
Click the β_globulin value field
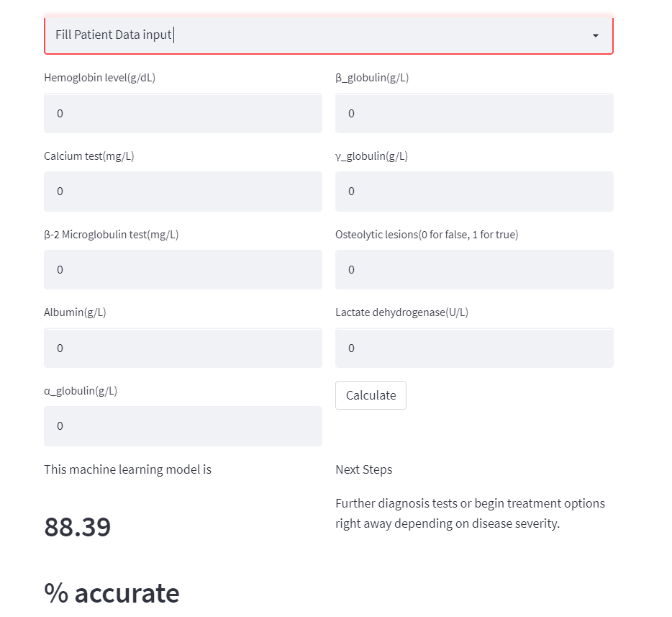[x=474, y=114]
